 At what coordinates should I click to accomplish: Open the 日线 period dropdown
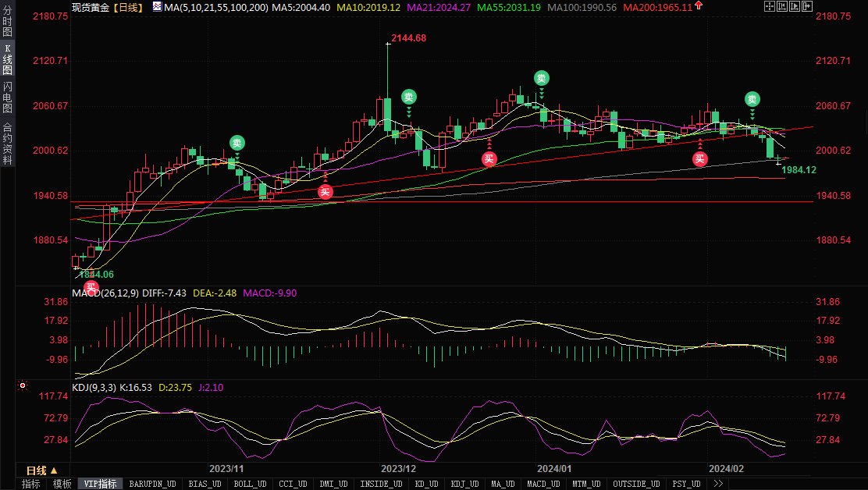tap(42, 470)
